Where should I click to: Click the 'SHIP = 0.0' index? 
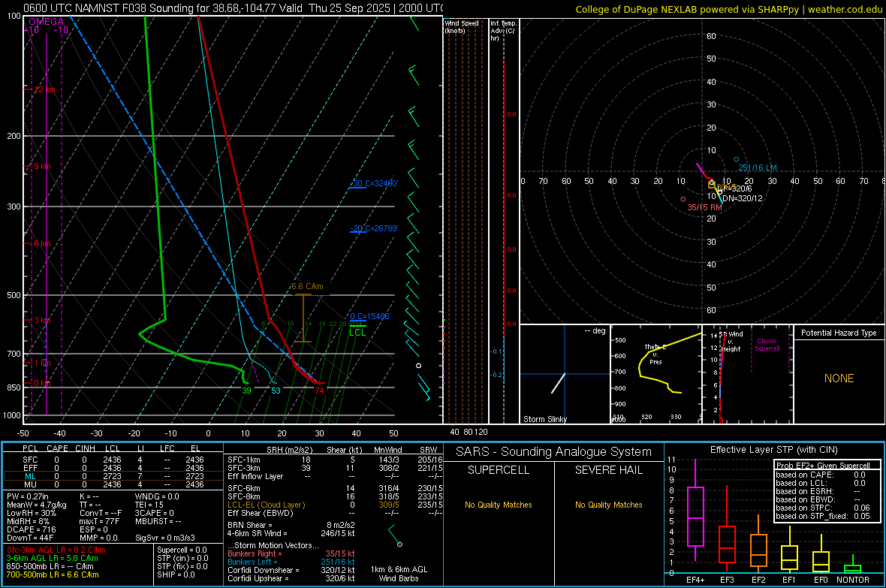(176, 574)
